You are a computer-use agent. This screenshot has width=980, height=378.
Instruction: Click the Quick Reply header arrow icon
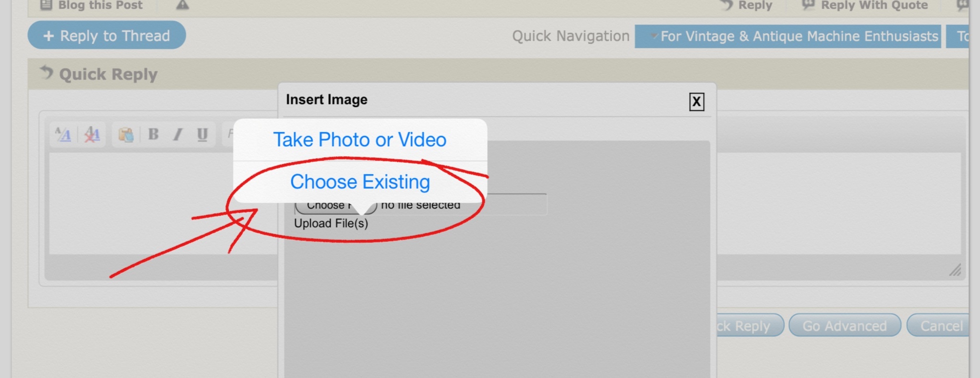(46, 73)
